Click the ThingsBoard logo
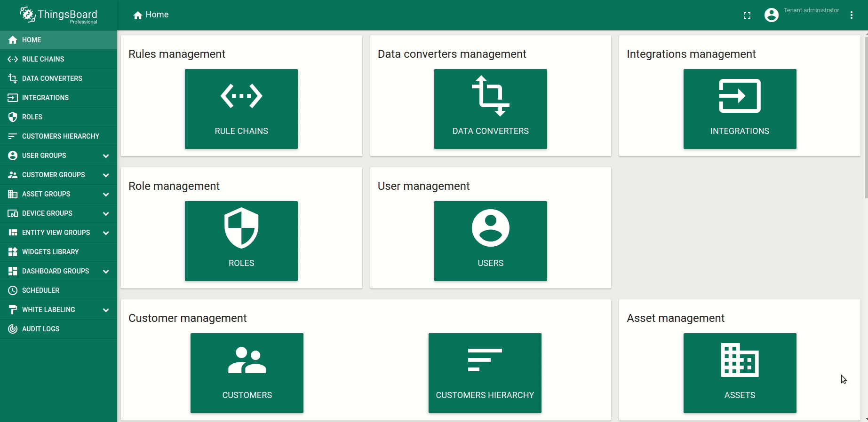Viewport: 868px width, 422px height. click(x=58, y=15)
